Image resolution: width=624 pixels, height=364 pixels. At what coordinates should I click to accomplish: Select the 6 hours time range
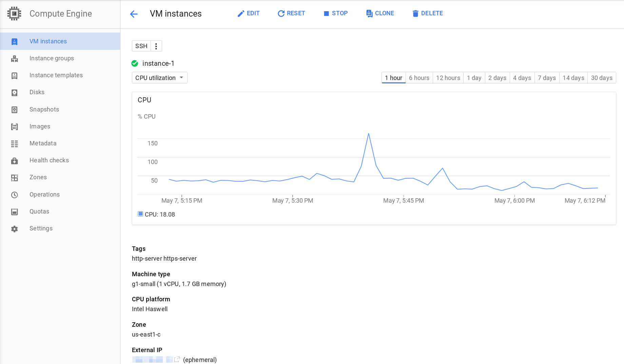pos(419,78)
